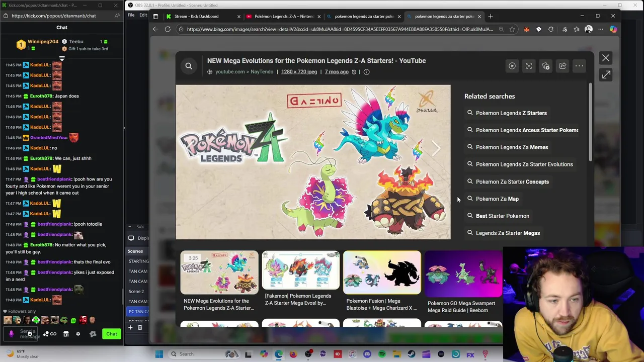Expand image to full screen view

606,75
